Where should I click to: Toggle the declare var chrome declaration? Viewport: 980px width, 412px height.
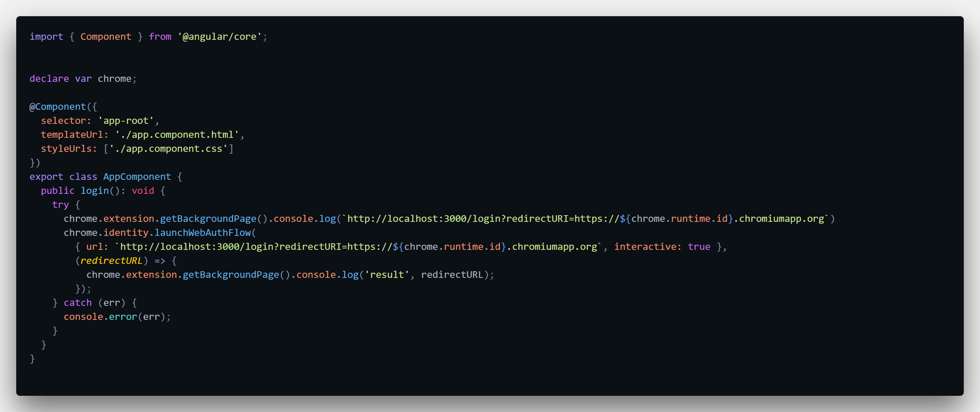click(x=81, y=78)
